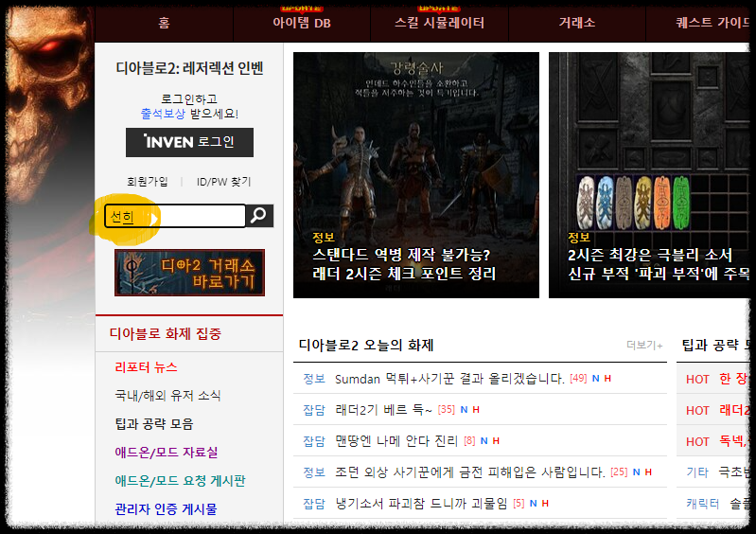Open 팁과 공략 모음 sidebar link
This screenshot has height=534, width=756.
(154, 424)
